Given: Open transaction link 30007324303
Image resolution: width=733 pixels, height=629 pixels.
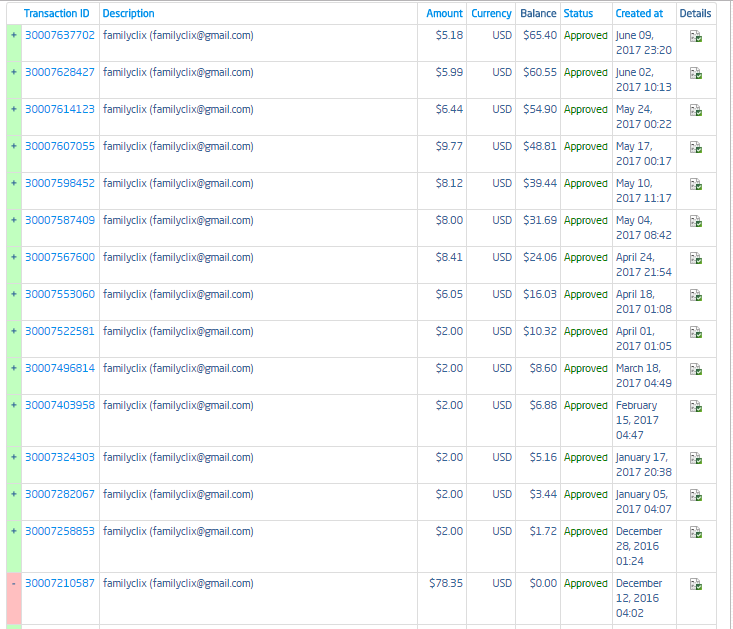Looking at the screenshot, I should (x=60, y=457).
